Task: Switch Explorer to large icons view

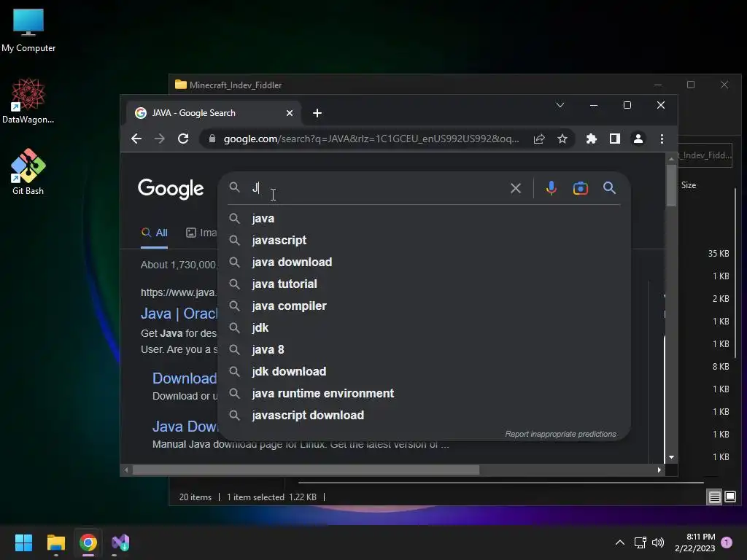Action: point(729,497)
